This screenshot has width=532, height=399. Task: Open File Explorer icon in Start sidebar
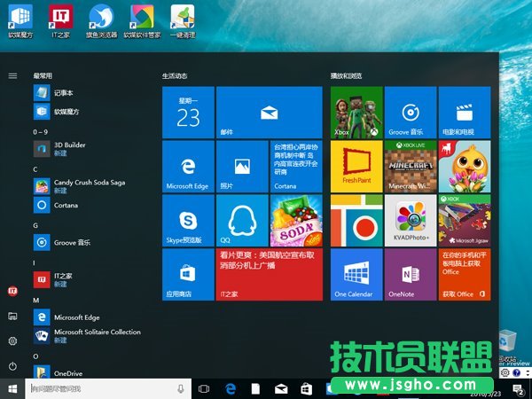click(12, 317)
